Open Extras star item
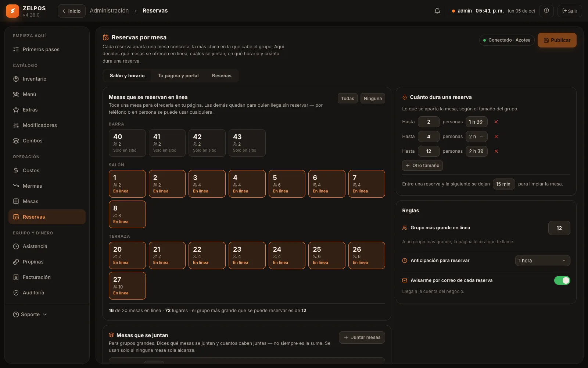The height and width of the screenshot is (368, 588). tap(47, 110)
